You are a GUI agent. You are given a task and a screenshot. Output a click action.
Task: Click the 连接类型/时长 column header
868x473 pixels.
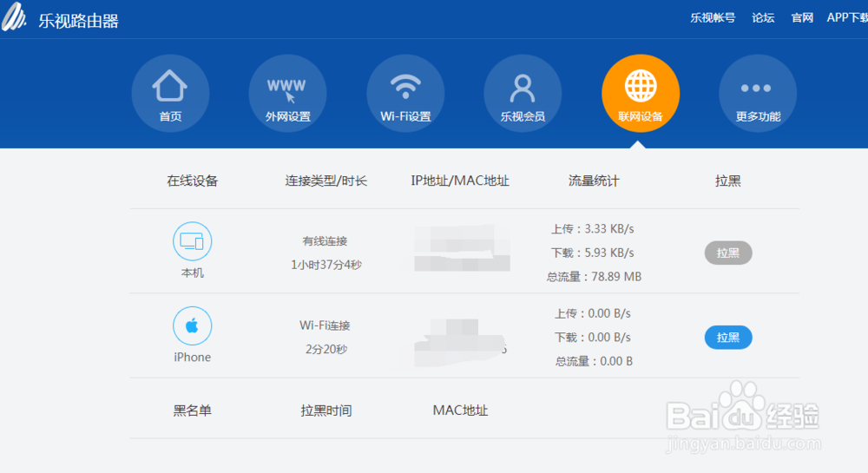point(326,181)
